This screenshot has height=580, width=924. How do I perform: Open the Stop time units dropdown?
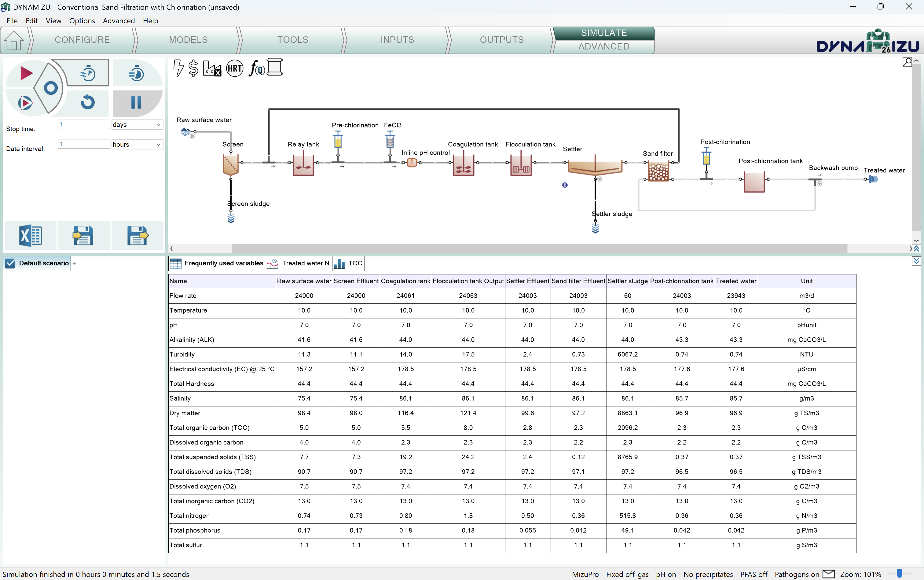coord(137,125)
